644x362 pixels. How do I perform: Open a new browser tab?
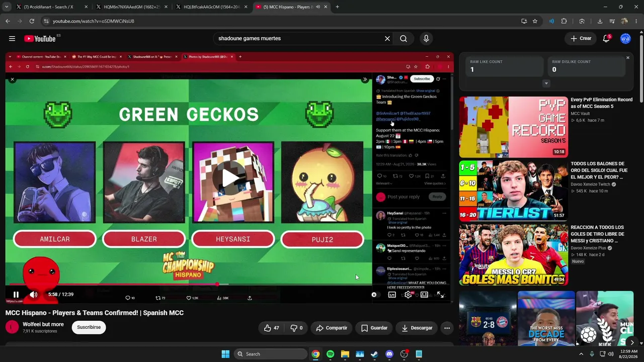click(337, 7)
